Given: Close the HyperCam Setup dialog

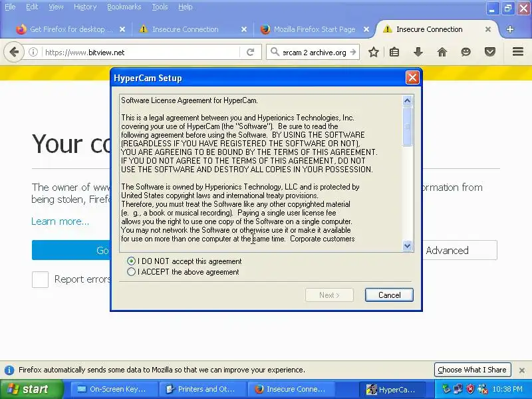Looking at the screenshot, I should pos(412,78).
